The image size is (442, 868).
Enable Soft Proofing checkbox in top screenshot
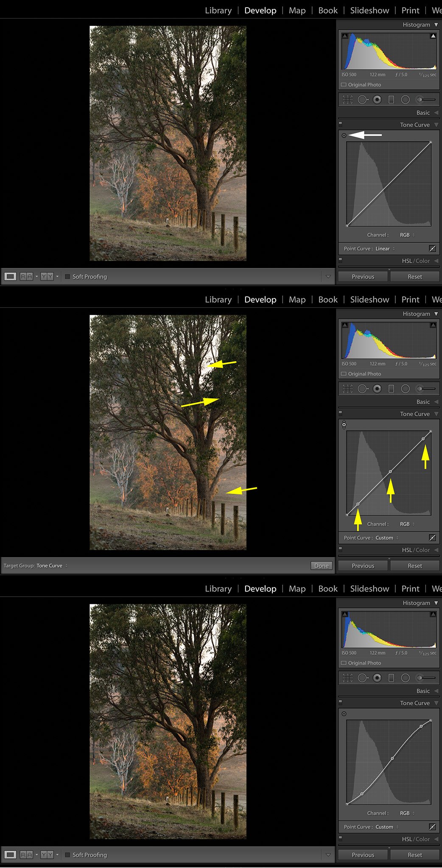[x=67, y=276]
